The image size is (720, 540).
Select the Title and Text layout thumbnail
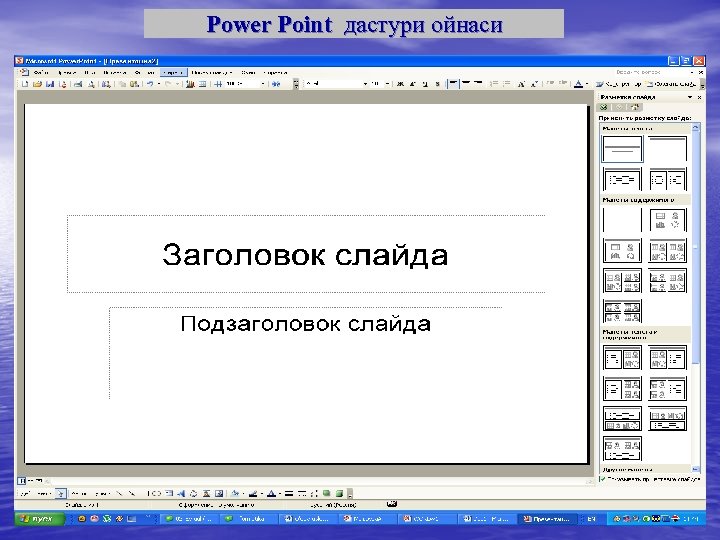pos(622,179)
